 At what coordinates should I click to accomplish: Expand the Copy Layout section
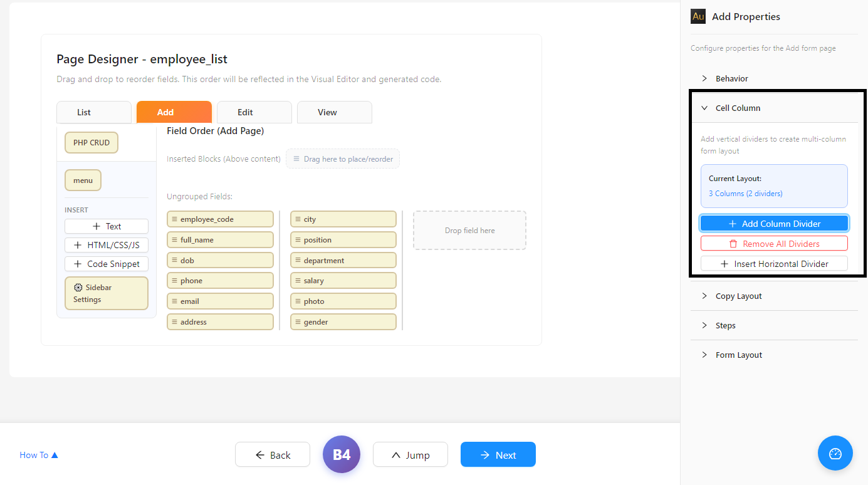[x=774, y=296]
